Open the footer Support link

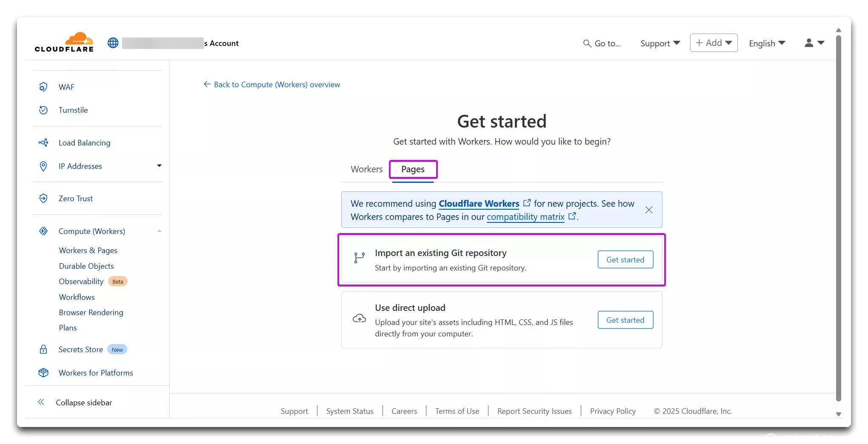coord(294,411)
